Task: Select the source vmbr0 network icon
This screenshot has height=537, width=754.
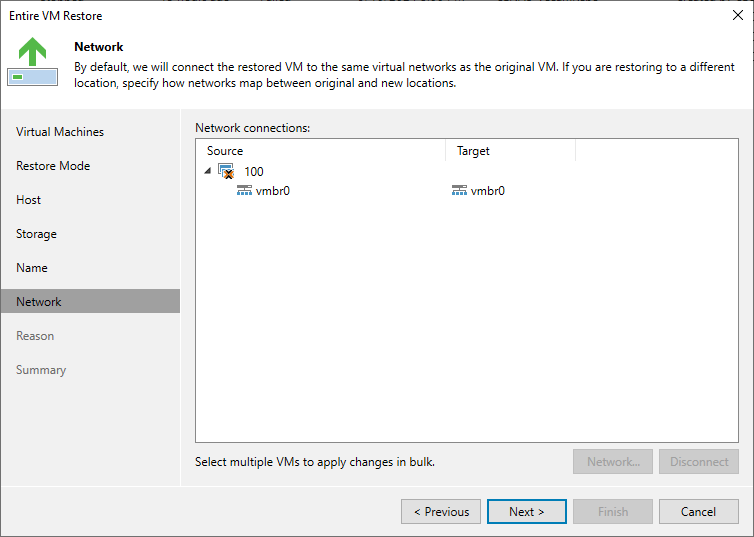Action: 244,190
